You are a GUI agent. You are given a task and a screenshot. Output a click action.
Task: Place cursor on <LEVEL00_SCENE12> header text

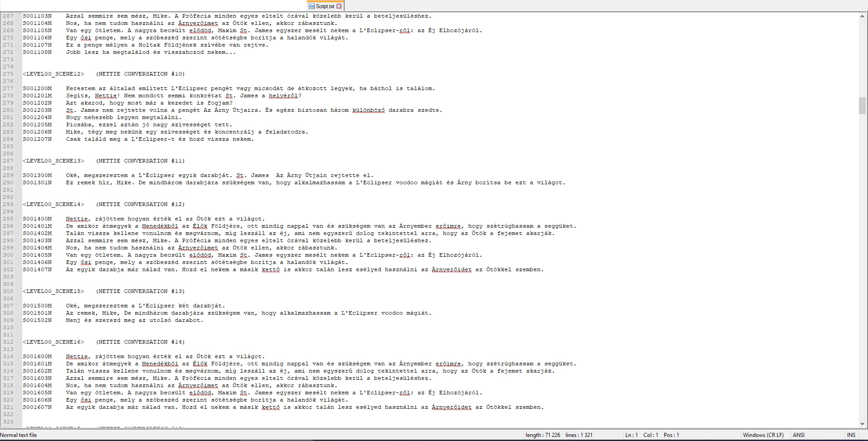click(x=53, y=74)
